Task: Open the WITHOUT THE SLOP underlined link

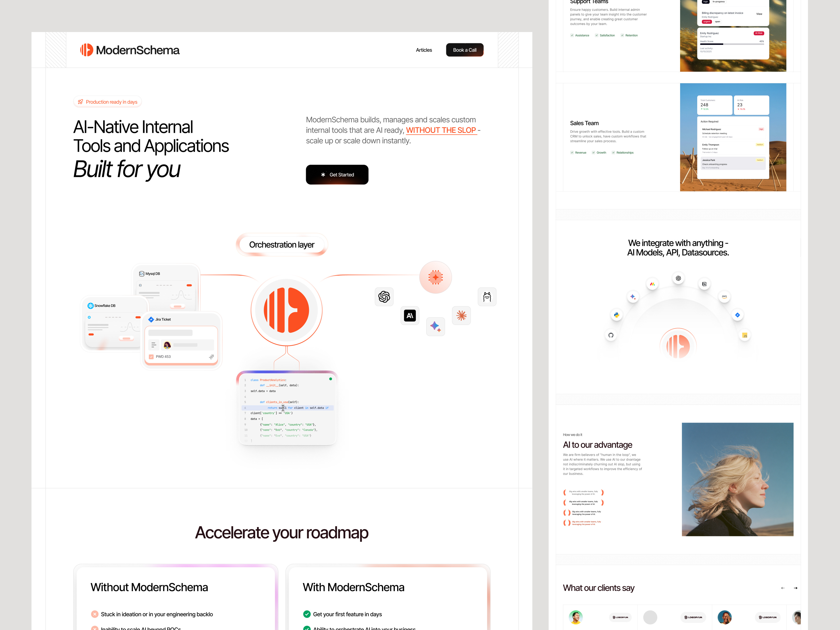Action: [x=441, y=130]
